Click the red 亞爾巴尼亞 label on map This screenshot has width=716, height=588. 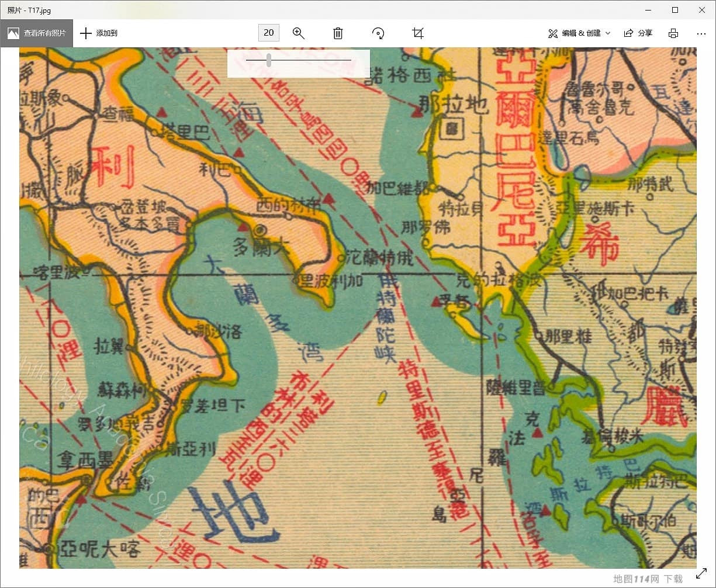coord(516,152)
